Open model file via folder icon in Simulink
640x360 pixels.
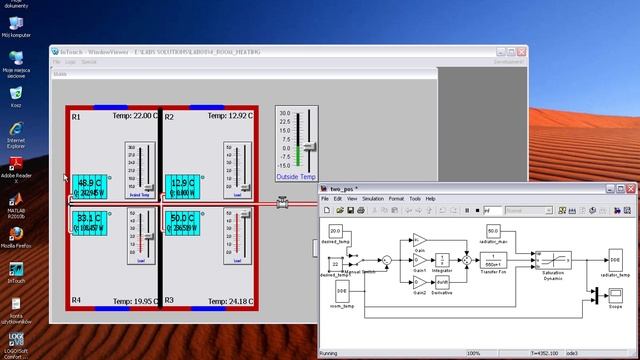339,210
